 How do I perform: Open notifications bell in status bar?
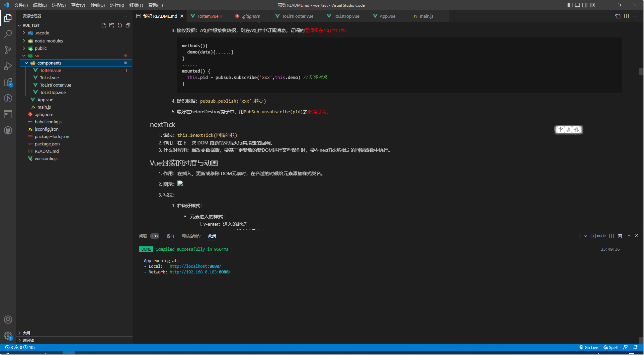pos(635,348)
